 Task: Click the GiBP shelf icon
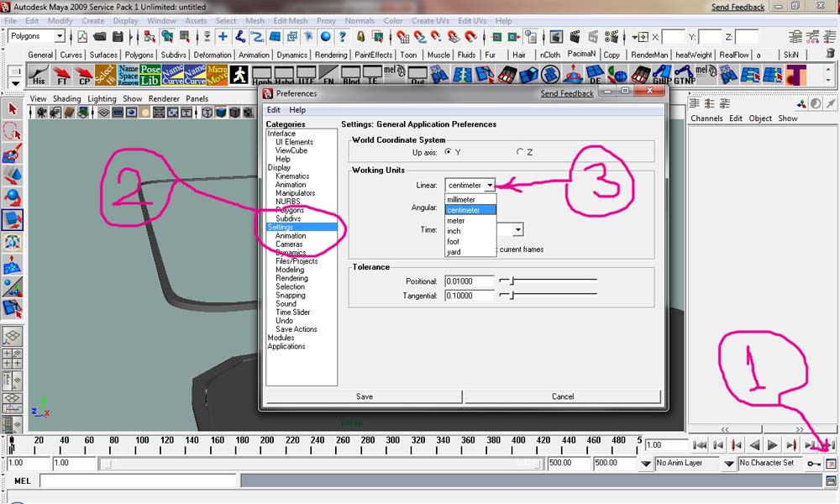pyautogui.click(x=662, y=75)
